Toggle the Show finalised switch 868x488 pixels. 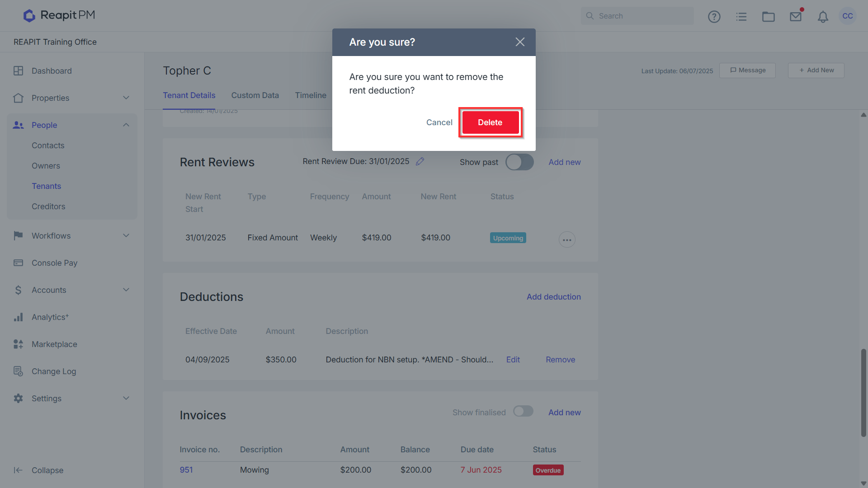523,411
